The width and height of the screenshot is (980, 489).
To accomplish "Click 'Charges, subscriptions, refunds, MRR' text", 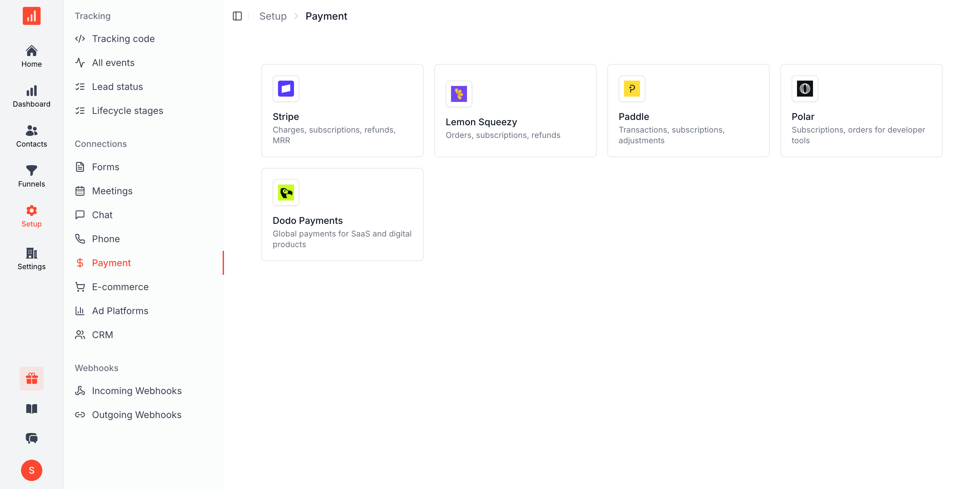I will pyautogui.click(x=334, y=135).
